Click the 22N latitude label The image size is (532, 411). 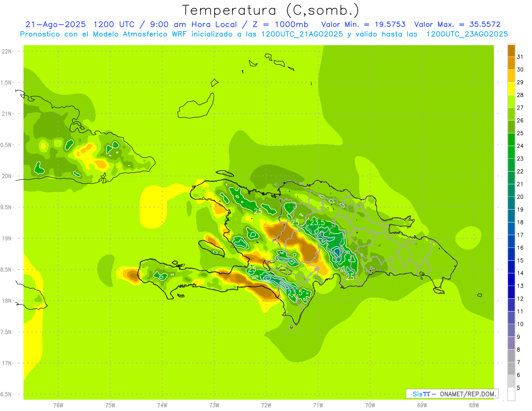click(x=7, y=51)
